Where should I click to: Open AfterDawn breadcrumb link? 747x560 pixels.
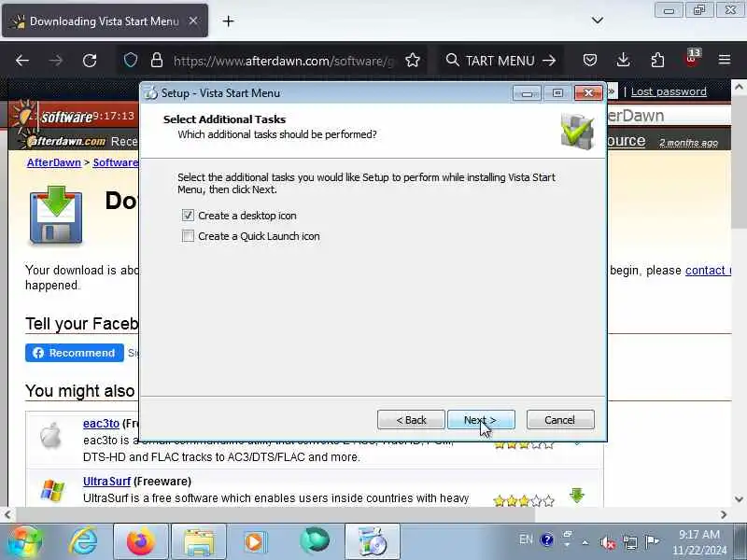(54, 162)
